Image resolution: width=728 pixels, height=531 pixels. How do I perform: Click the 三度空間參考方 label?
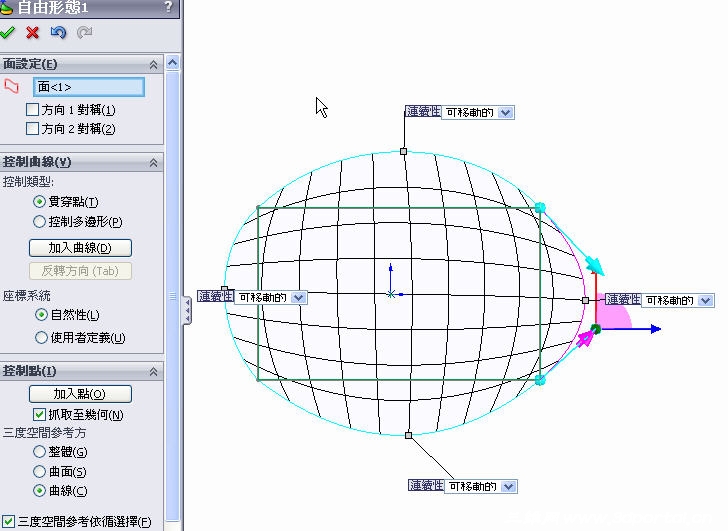(x=45, y=433)
